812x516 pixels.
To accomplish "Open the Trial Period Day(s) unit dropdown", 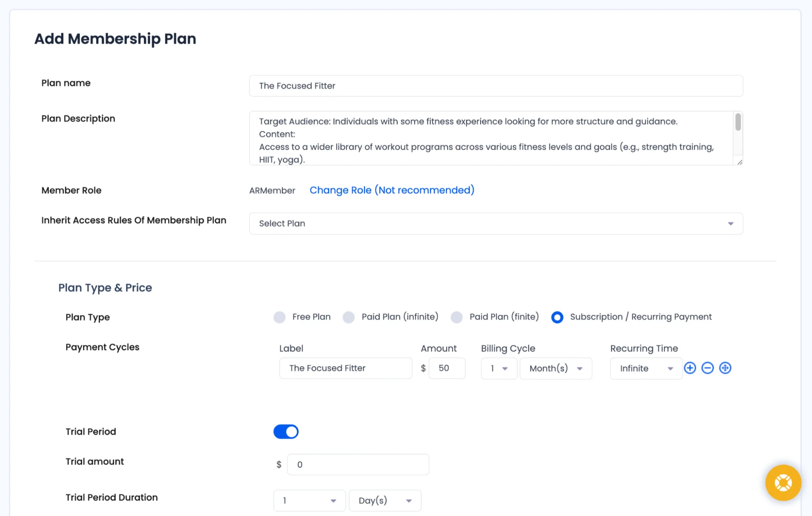I will [x=385, y=501].
